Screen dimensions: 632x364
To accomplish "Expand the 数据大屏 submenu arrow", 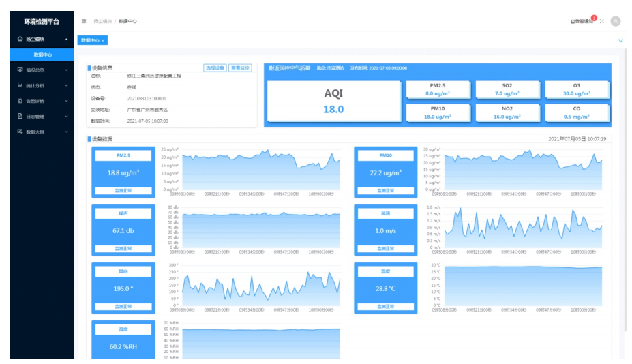I will pos(66,132).
